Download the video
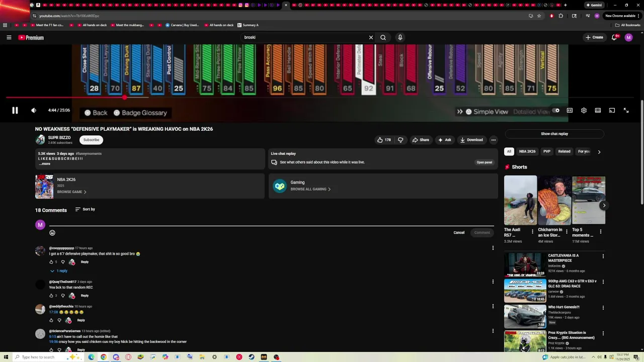The image size is (644, 362). click(x=471, y=140)
